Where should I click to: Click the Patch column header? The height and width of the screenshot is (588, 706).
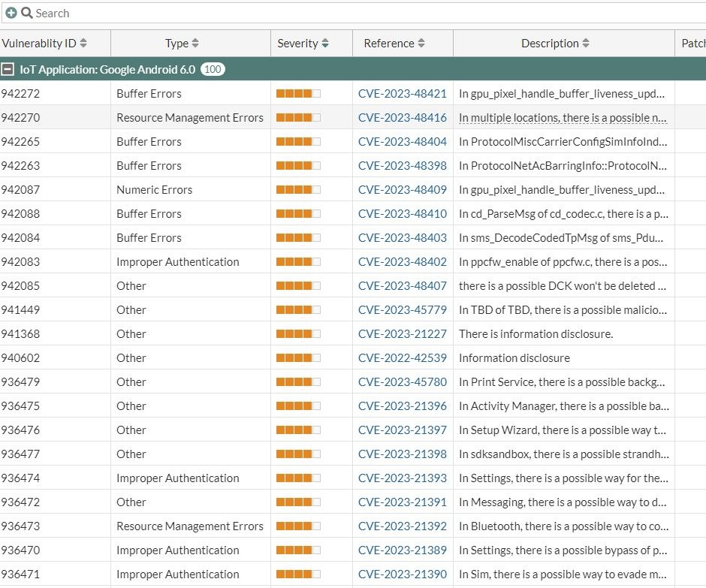pyautogui.click(x=692, y=44)
